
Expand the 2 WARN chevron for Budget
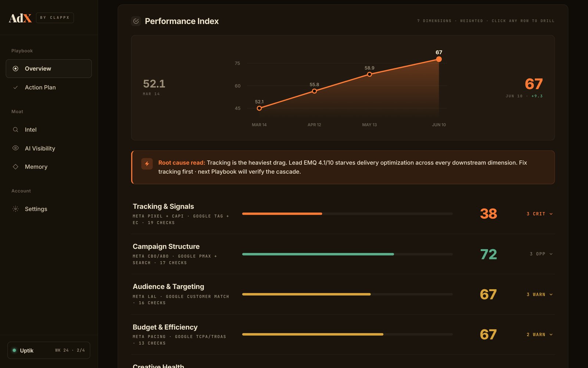[x=551, y=335]
